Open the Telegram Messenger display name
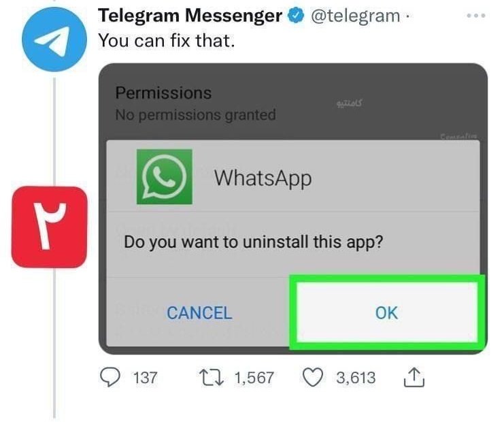Viewport: 504px width, 422px height. tap(190, 16)
